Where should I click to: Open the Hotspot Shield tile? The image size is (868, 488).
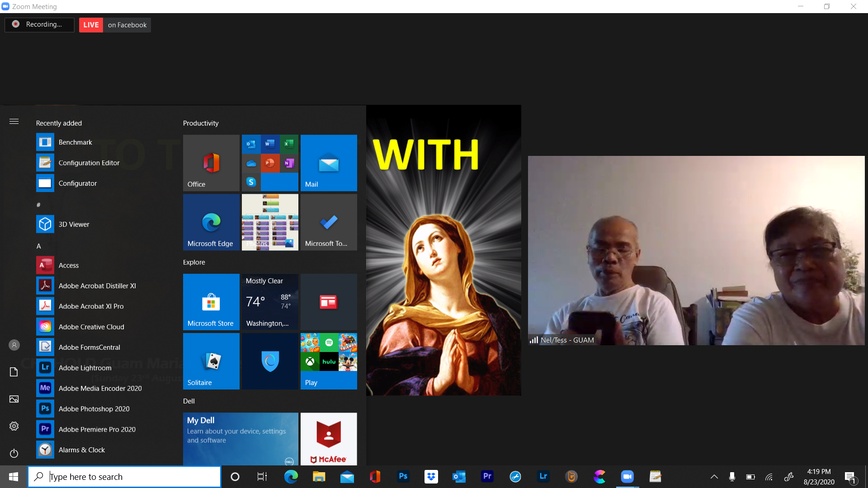[x=270, y=361]
